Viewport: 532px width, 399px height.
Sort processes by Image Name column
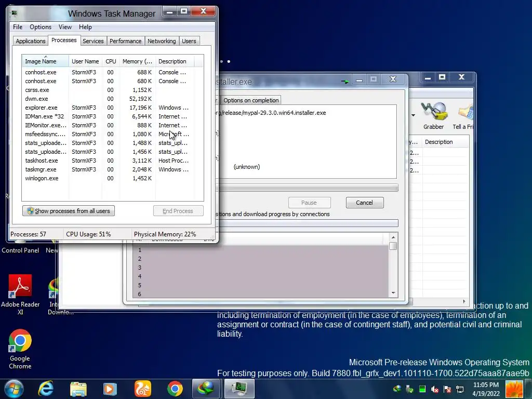pos(46,61)
